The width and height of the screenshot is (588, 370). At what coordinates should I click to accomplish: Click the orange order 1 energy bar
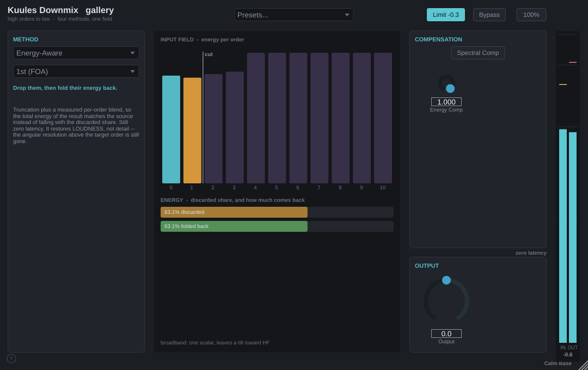tap(192, 131)
